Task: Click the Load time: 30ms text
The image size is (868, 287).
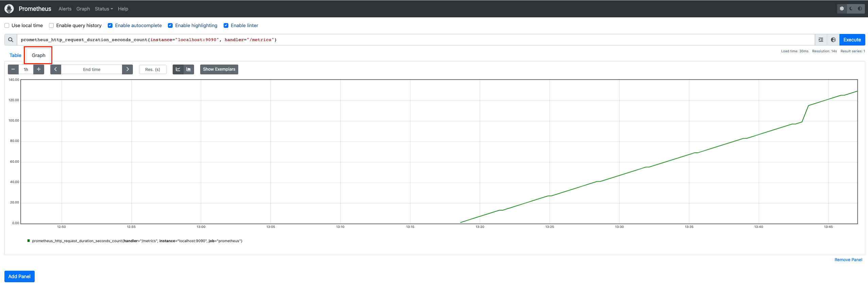Action: pyautogui.click(x=795, y=51)
